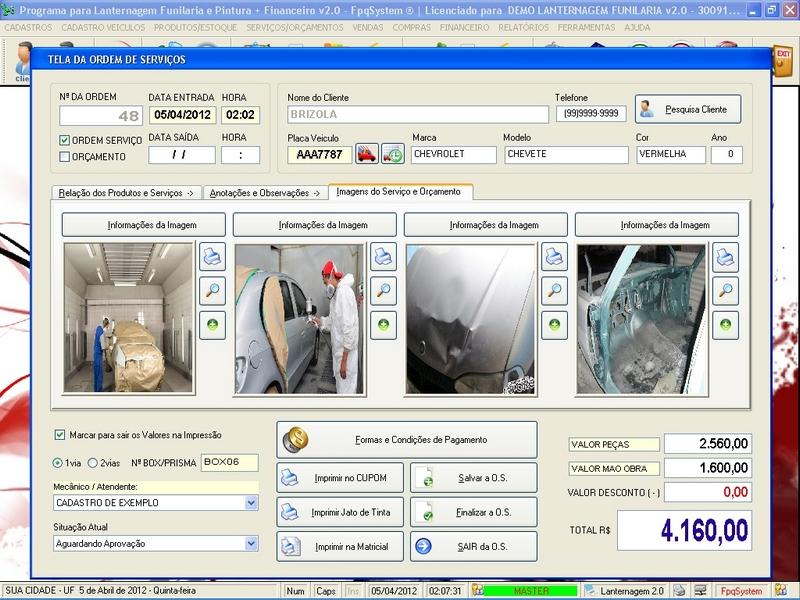Toggle Marcar para sair os Valores na Impressão

click(60, 435)
